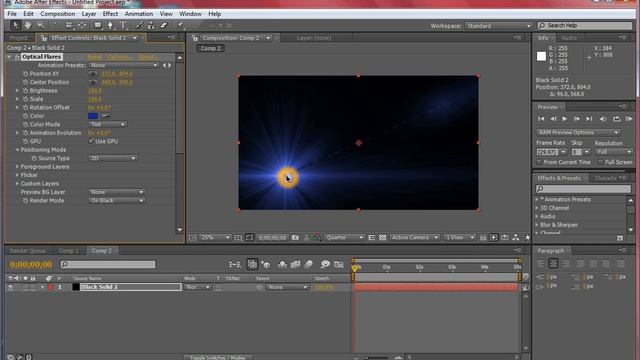Select the Eraser tool
The height and width of the screenshot is (360, 640).
coord(164,25)
